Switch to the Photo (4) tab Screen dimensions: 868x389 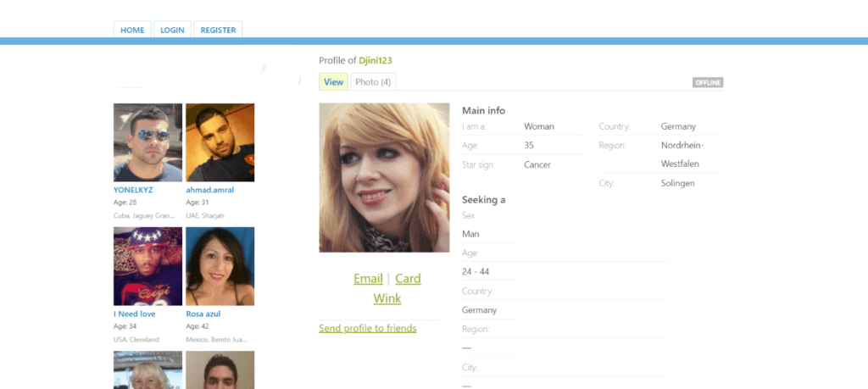coord(373,82)
